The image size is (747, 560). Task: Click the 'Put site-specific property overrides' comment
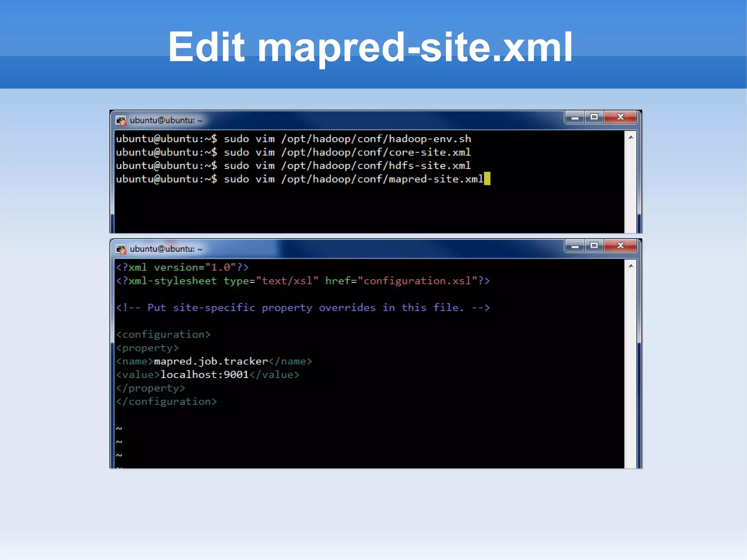pos(303,308)
